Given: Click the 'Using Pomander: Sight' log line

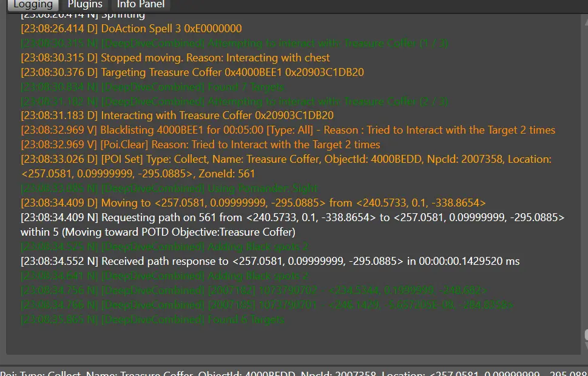Looking at the screenshot, I should tap(169, 188).
